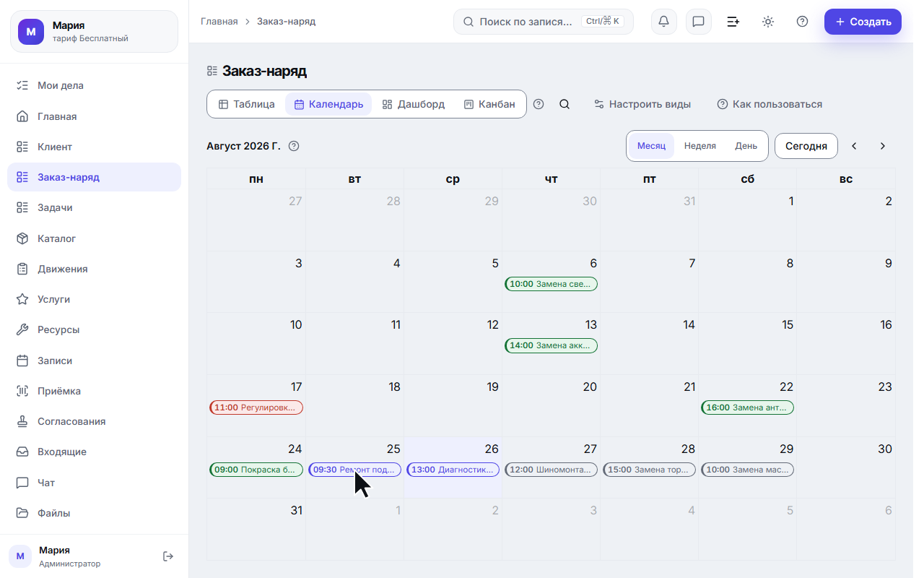Open Главная in sidebar

[x=94, y=116]
